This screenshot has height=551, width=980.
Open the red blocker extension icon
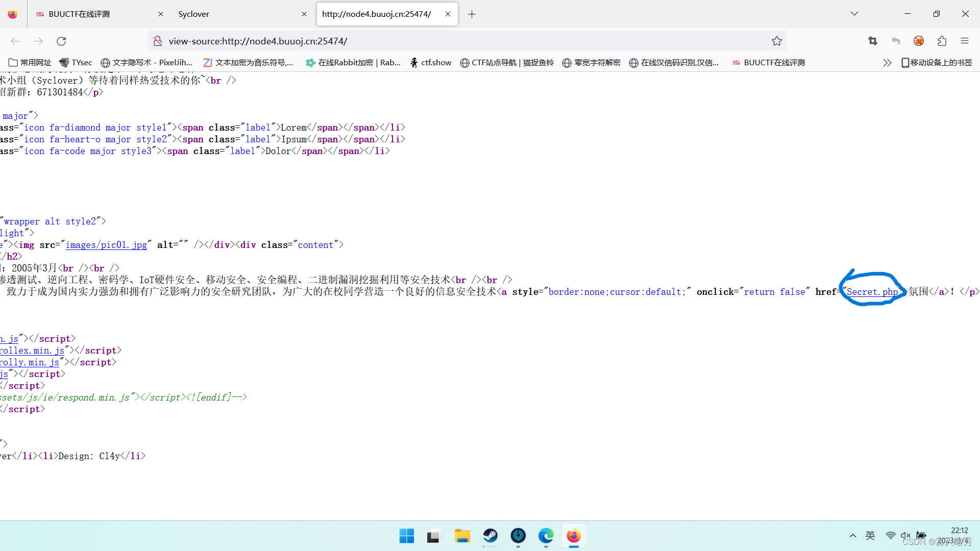(x=919, y=41)
